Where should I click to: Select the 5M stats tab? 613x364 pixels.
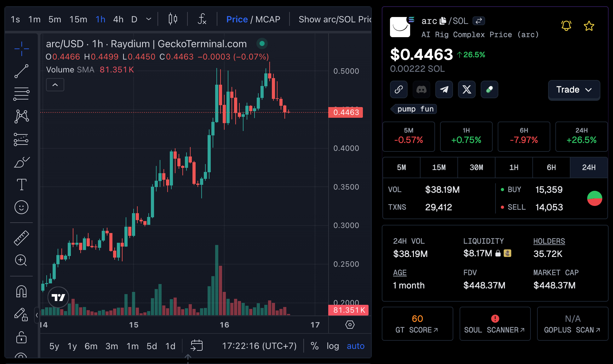click(x=401, y=168)
